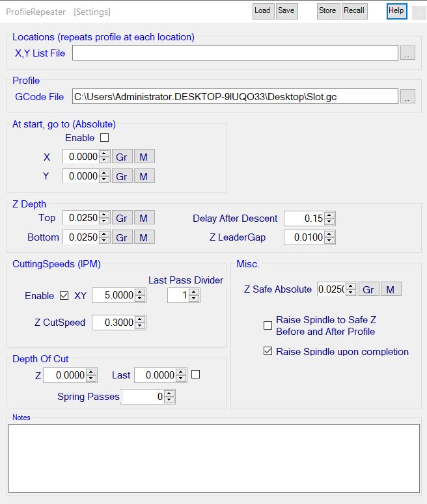
Task: Click inside the Notes text area
Action: point(213,458)
